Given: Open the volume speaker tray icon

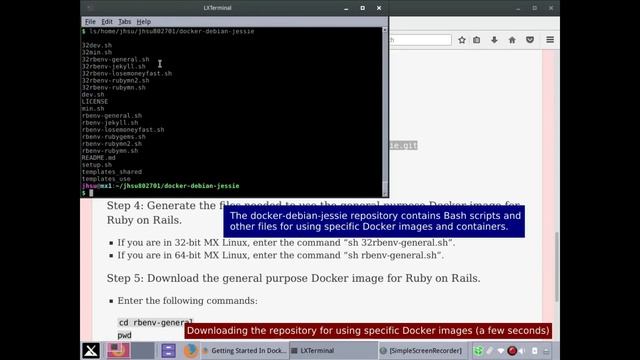Looking at the screenshot, I should pyautogui.click(x=522, y=351).
